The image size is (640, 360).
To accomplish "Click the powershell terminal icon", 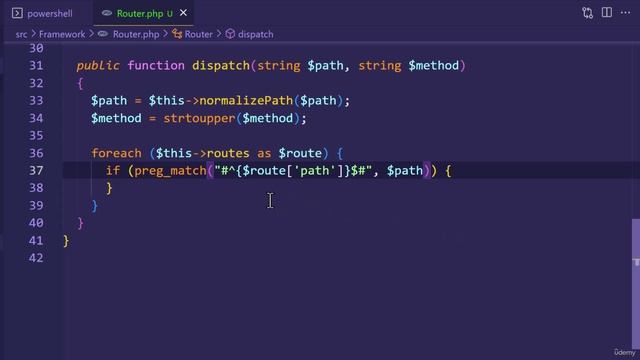I will tap(17, 13).
